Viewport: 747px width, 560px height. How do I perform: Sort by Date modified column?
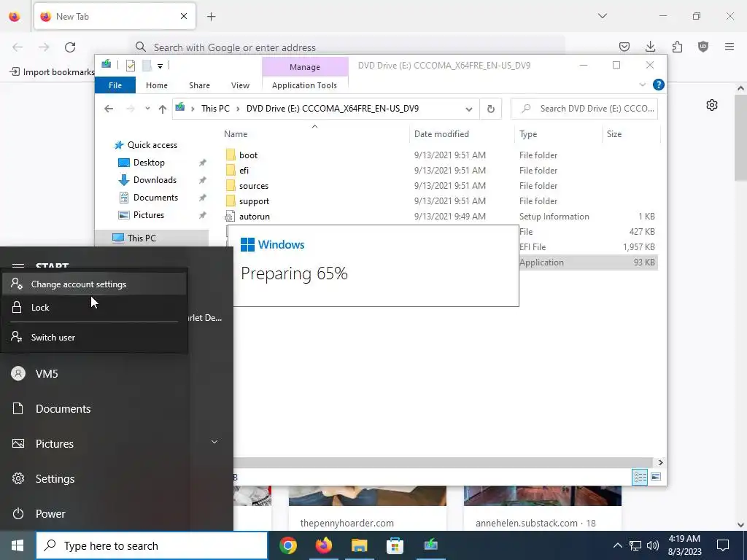441,134
